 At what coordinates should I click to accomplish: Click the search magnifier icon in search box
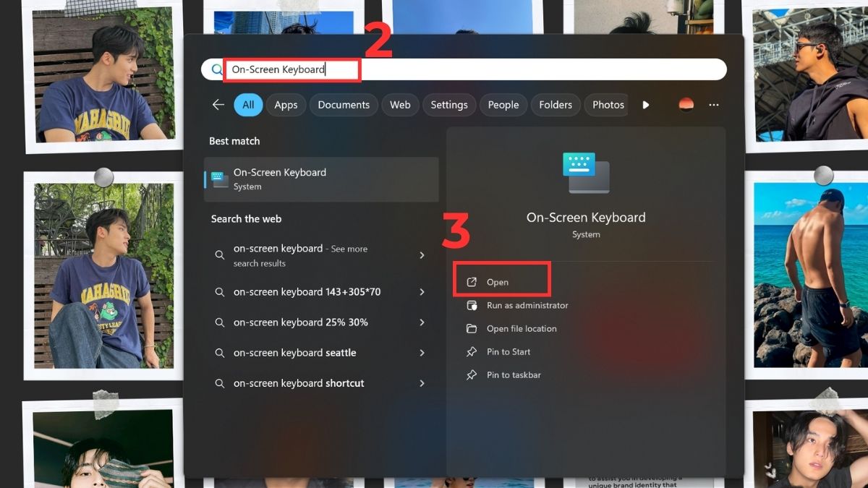[x=217, y=69]
